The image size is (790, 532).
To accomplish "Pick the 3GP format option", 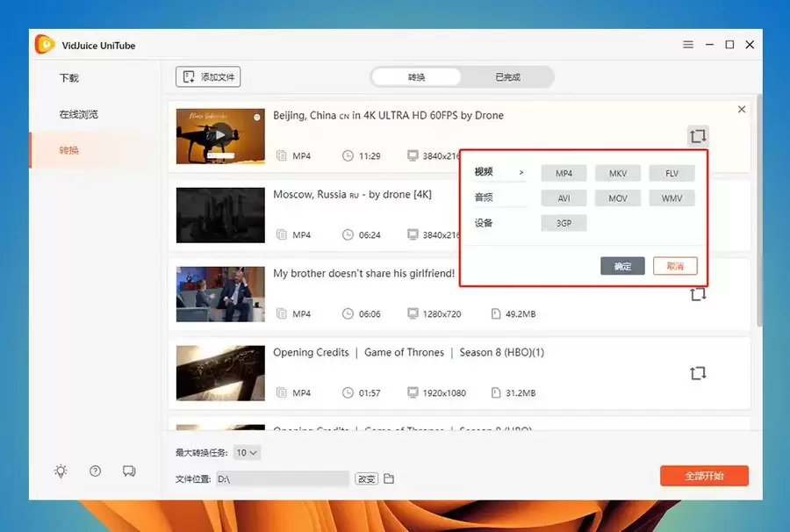I will 564,223.
